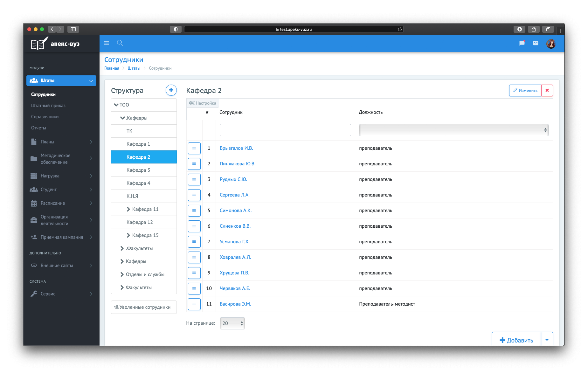Image resolution: width=588 pixels, height=380 pixels.
Task: Change На странице count dropdown
Action: pyautogui.click(x=232, y=323)
